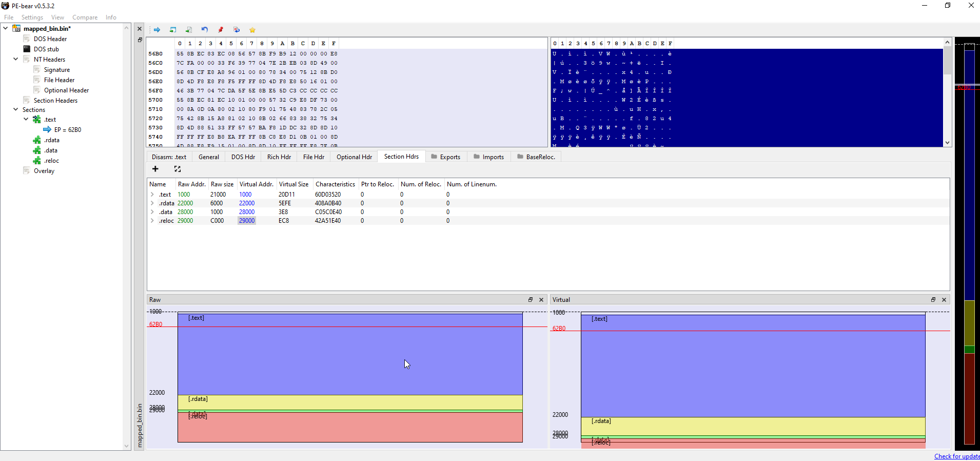Switch to the File Hdr tab
Screen dimensions: 980x461
point(313,157)
